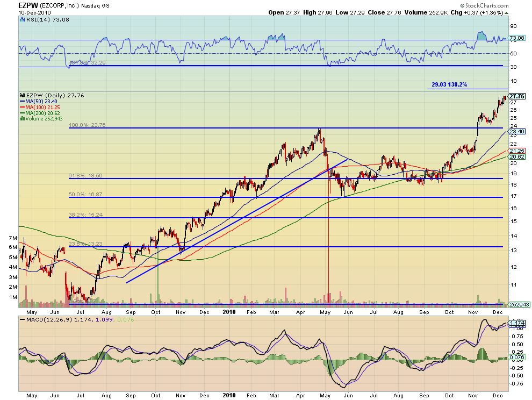Viewport: 532px width, 400px height.
Task: Click the 0.75 level on the MACD axis
Action: tap(517, 336)
